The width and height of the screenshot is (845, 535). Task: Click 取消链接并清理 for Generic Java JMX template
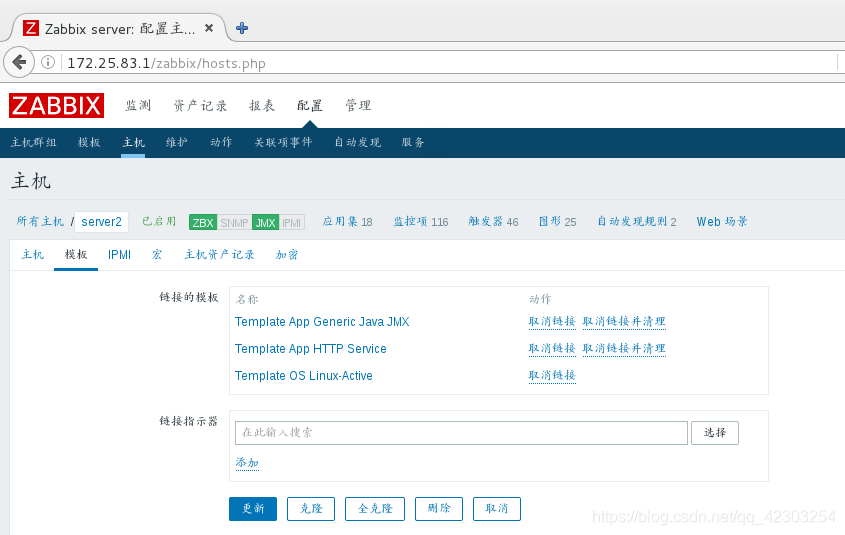click(624, 322)
